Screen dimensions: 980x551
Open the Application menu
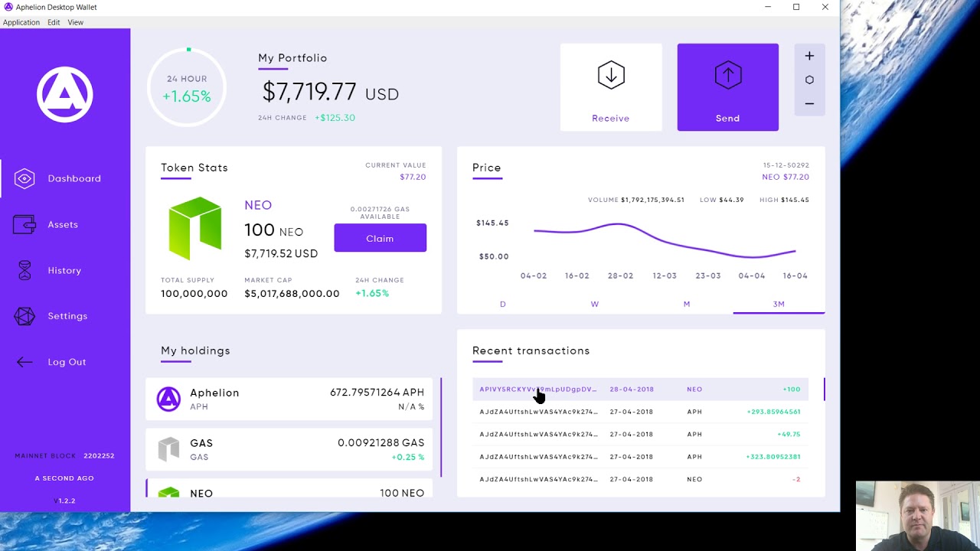(21, 22)
